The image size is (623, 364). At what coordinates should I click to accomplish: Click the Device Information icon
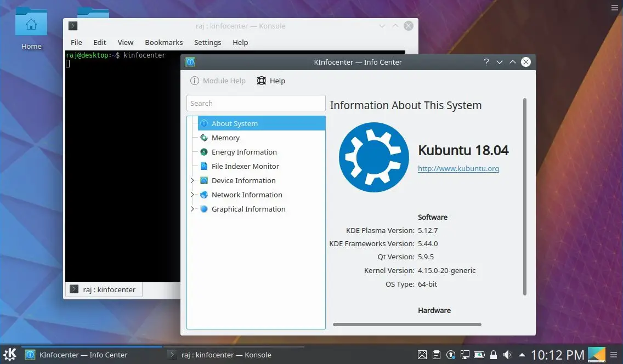[204, 180]
